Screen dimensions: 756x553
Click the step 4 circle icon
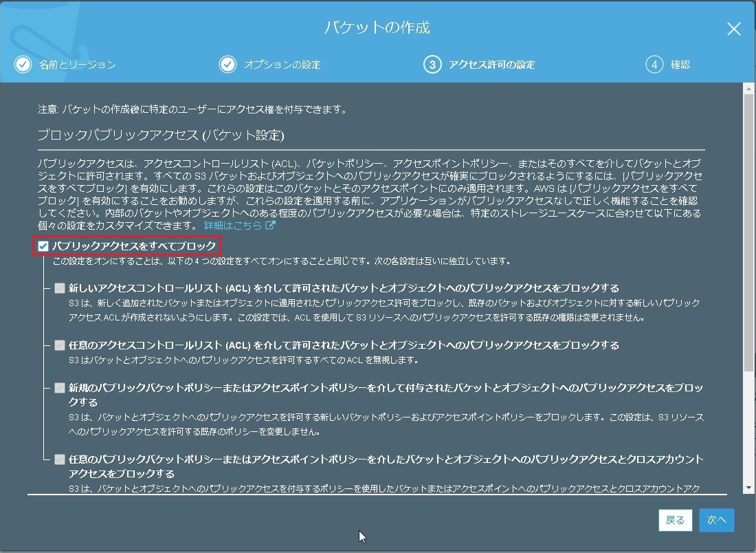(654, 64)
